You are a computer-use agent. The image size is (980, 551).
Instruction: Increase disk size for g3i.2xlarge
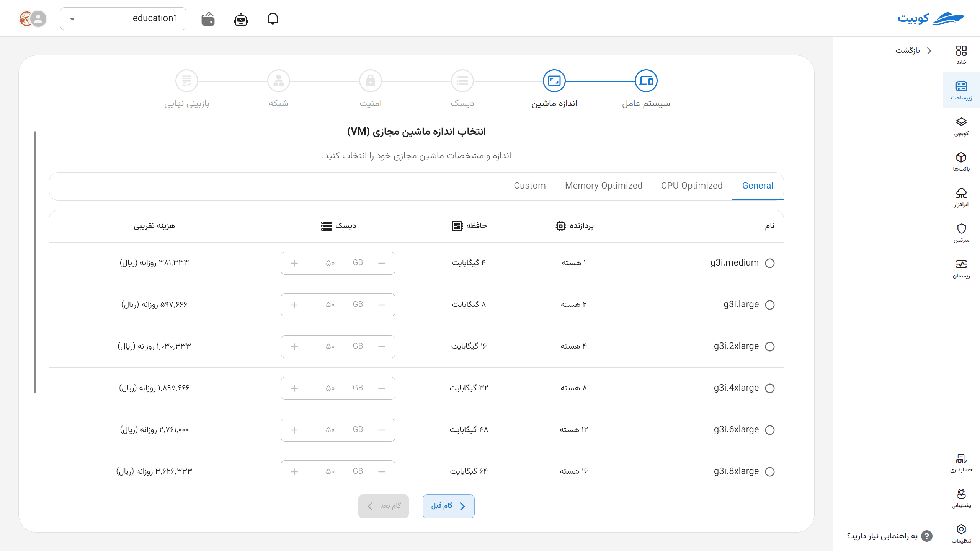294,347
